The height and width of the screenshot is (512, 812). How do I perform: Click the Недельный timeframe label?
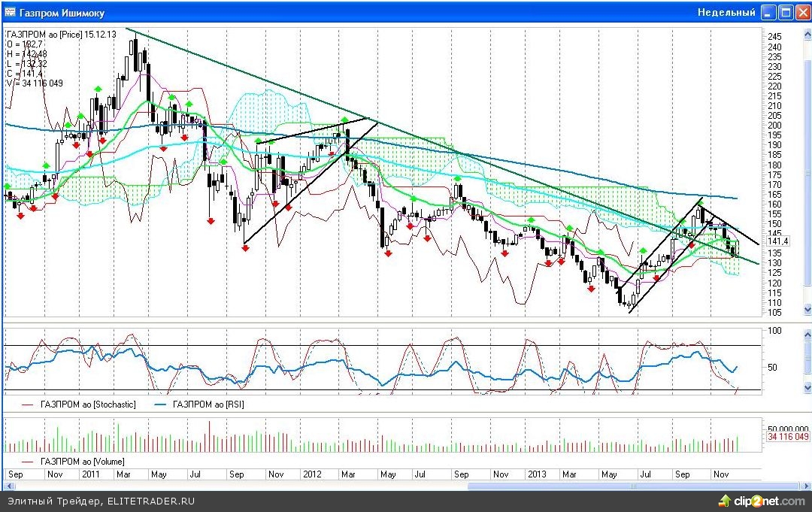tap(726, 13)
